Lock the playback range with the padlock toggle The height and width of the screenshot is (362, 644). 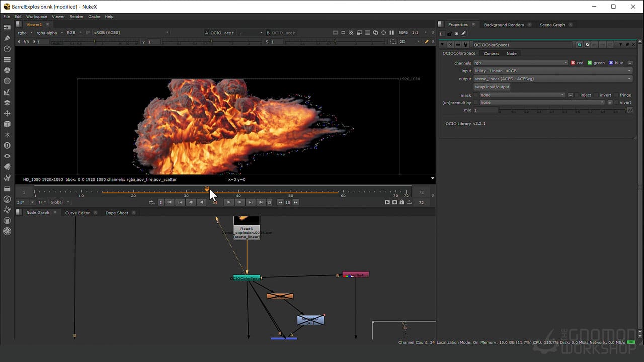click(402, 202)
